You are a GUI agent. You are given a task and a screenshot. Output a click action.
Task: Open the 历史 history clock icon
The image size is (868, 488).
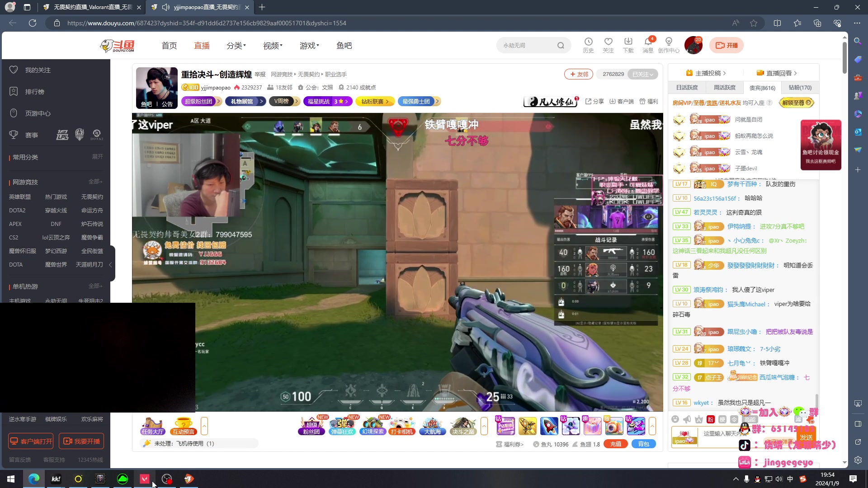pyautogui.click(x=588, y=42)
